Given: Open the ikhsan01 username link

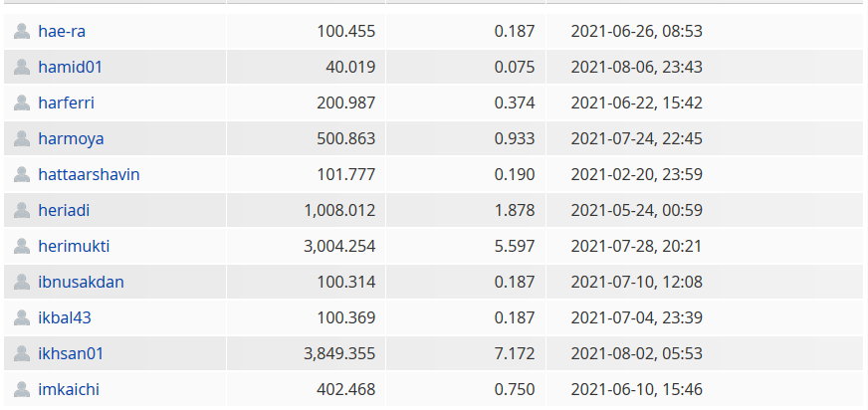Looking at the screenshot, I should [x=71, y=353].
